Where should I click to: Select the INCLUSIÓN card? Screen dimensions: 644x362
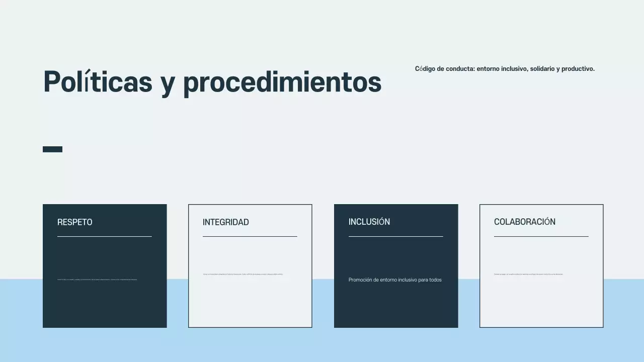396,265
